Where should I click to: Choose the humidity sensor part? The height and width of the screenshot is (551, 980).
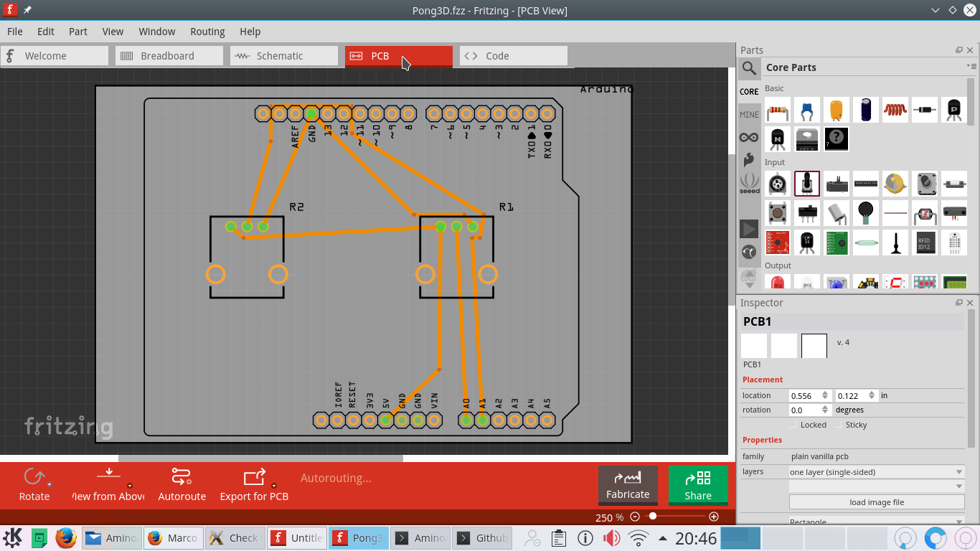pos(954,242)
